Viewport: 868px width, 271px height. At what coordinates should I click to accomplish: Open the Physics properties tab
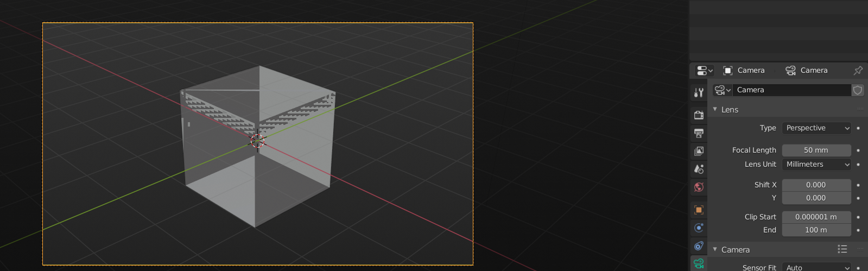click(x=699, y=228)
